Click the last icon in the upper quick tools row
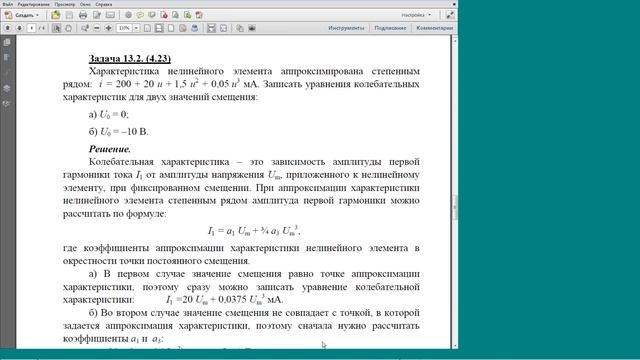 tap(199, 15)
